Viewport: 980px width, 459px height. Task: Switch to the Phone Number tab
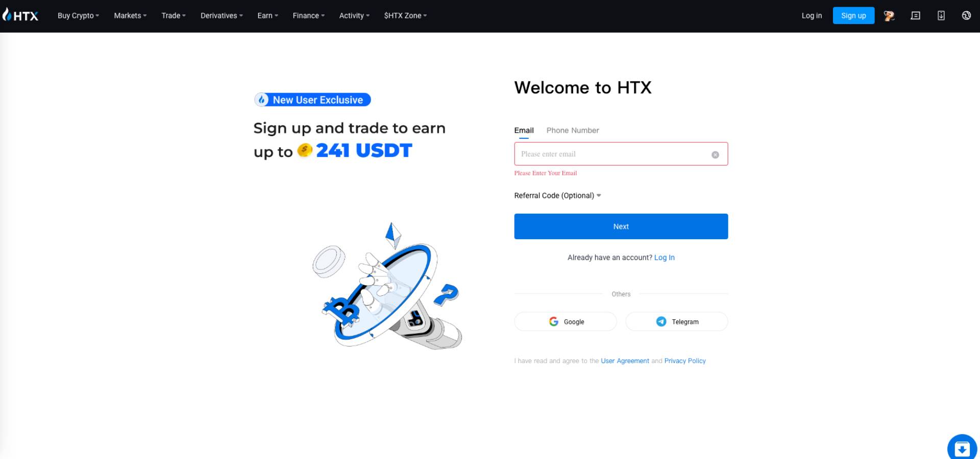[573, 131]
